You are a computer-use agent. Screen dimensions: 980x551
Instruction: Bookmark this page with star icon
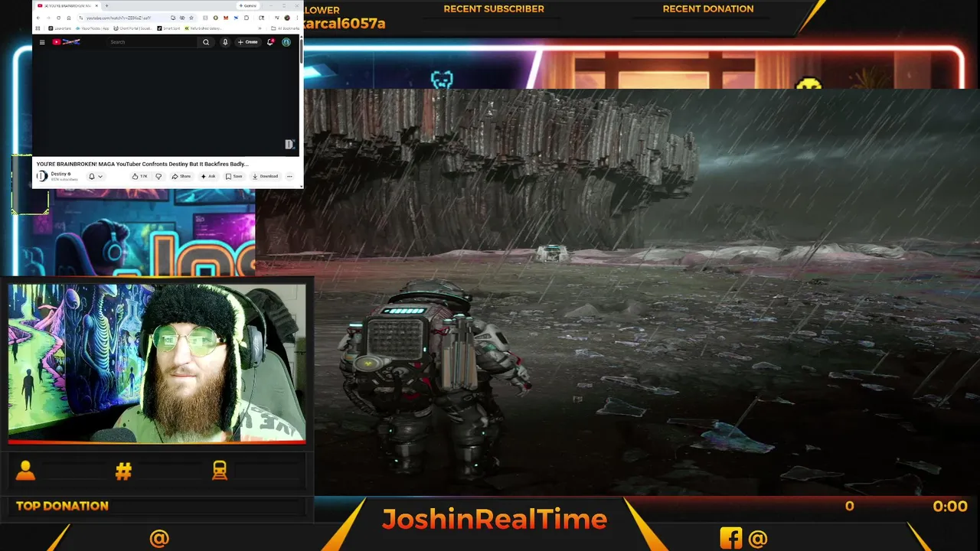[191, 18]
